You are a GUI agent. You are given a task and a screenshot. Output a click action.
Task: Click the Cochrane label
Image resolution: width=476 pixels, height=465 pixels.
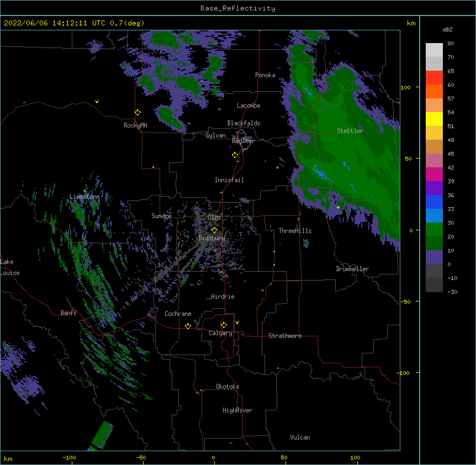(178, 314)
